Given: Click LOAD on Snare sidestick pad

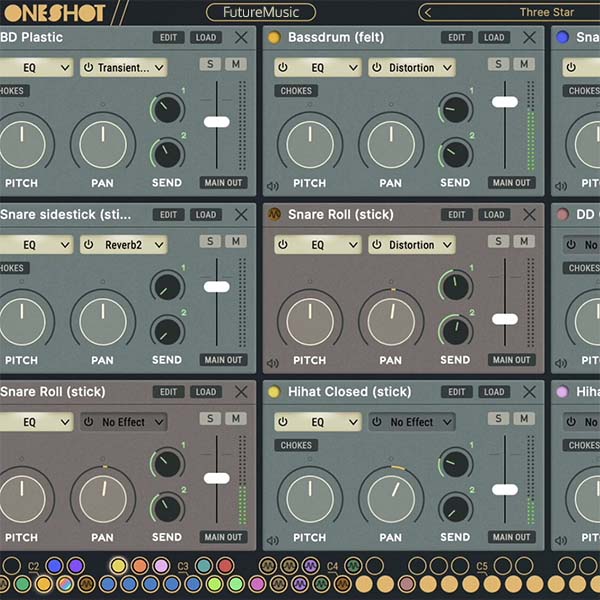Looking at the screenshot, I should pos(206,215).
